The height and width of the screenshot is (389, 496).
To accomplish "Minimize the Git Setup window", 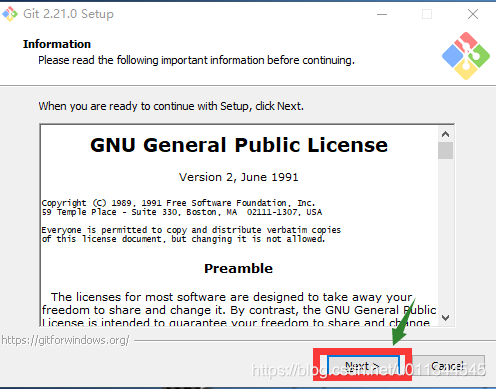I will [x=382, y=14].
